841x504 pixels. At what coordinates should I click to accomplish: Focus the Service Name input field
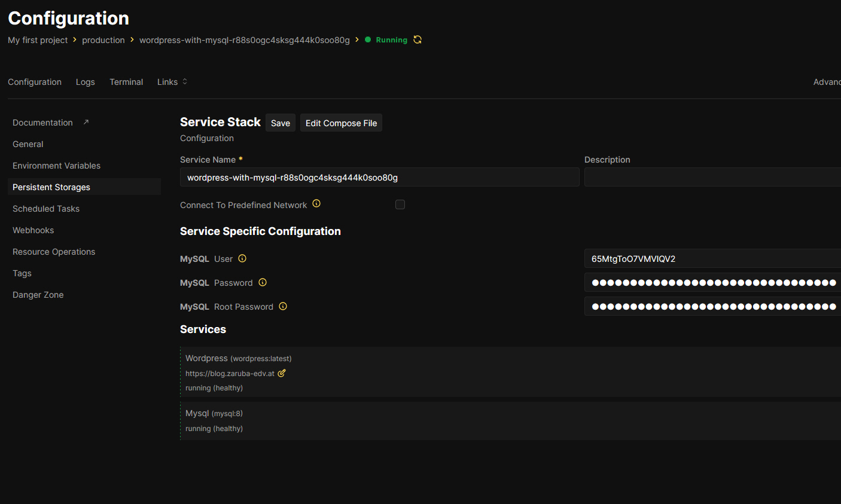(380, 177)
